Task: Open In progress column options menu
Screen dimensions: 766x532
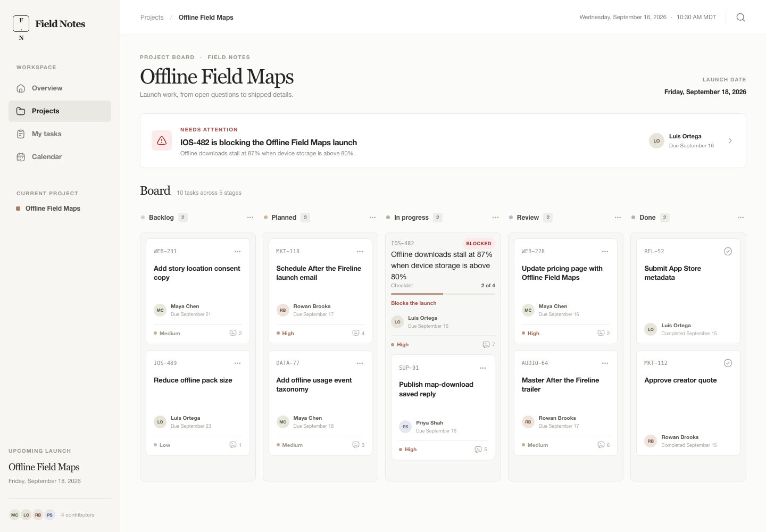Action: [x=496, y=218]
